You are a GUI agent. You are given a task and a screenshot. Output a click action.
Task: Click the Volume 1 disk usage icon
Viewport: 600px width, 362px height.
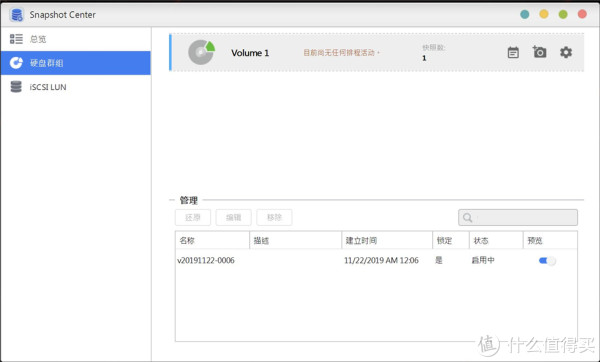click(201, 52)
